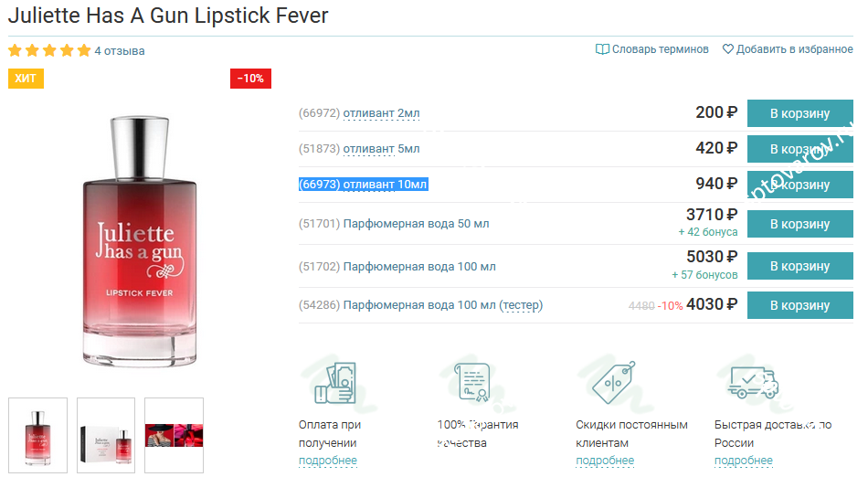Click the 200 ₽ price
Screen dimensions: 868x477
pyautogui.click(x=716, y=112)
